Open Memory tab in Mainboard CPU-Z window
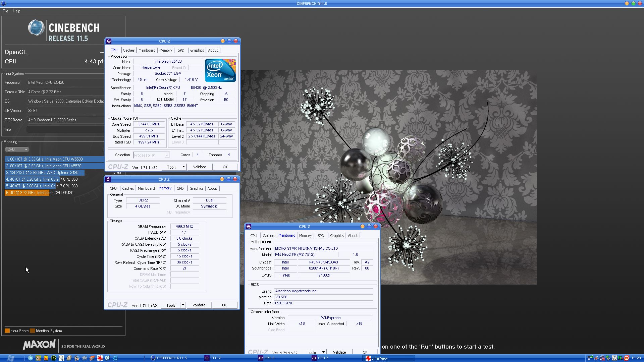The image size is (644, 362). (x=306, y=236)
